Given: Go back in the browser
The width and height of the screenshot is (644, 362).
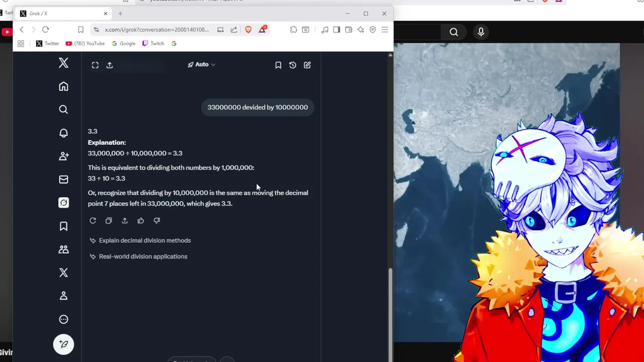Looking at the screenshot, I should click(22, 30).
